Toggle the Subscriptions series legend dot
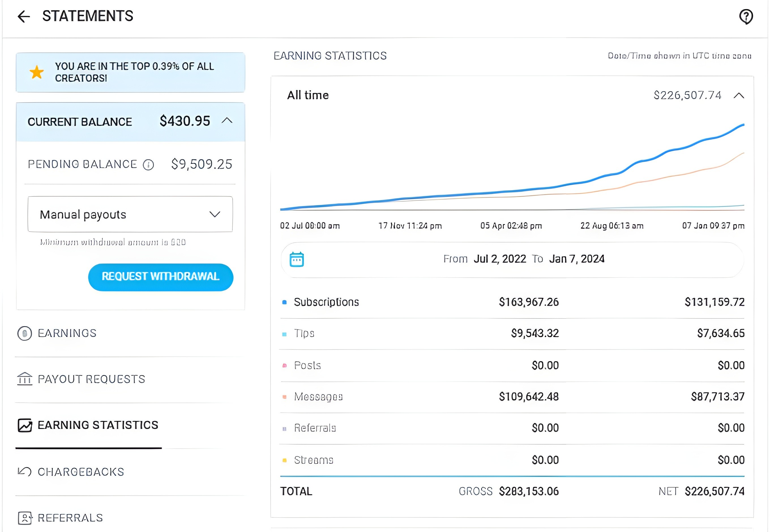This screenshot has height=532, width=770. 285,302
